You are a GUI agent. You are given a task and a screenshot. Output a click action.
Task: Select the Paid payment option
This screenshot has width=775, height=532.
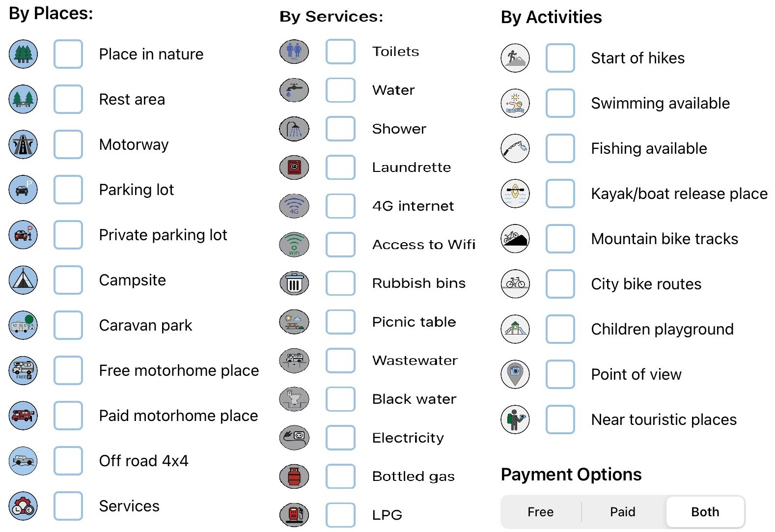tap(622, 511)
